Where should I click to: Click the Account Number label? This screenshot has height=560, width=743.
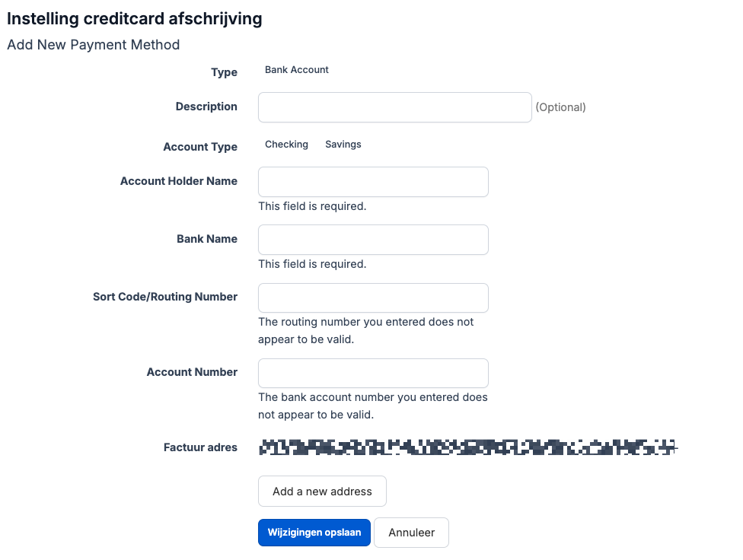click(192, 372)
